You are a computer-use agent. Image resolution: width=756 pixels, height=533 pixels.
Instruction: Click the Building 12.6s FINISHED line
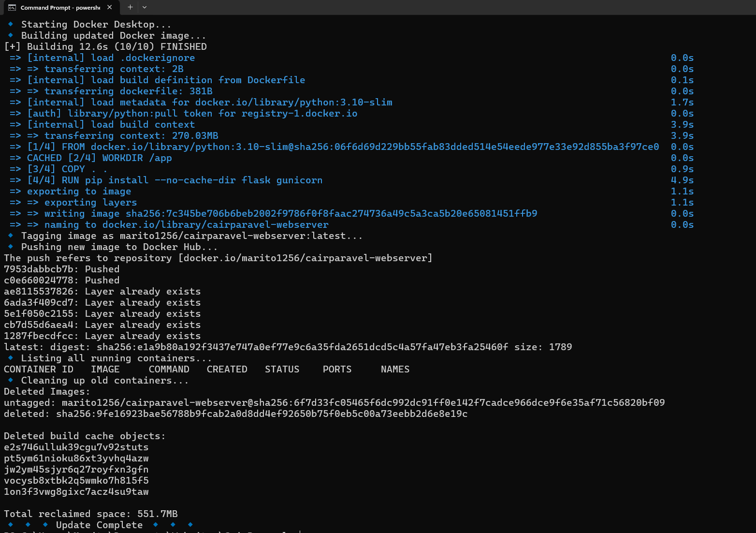[105, 46]
